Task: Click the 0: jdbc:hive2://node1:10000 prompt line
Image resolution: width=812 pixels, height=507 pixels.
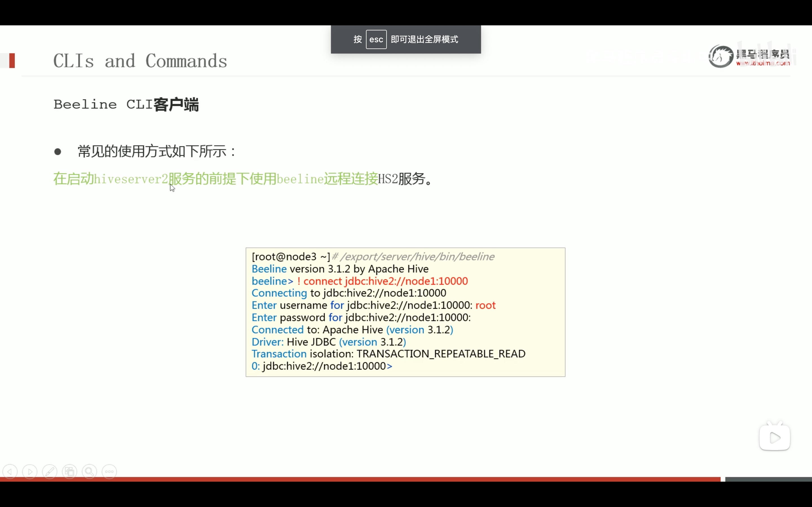Action: [322, 366]
